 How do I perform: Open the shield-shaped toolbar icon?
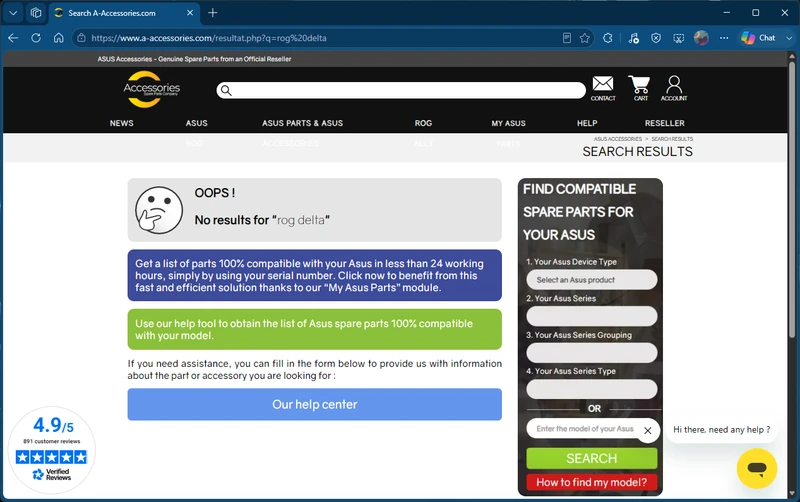(656, 38)
